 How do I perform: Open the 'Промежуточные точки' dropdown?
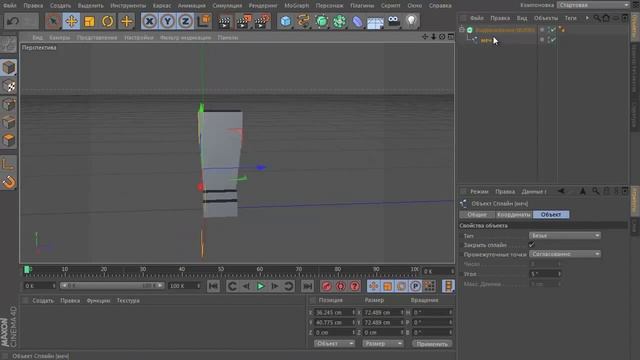564,254
